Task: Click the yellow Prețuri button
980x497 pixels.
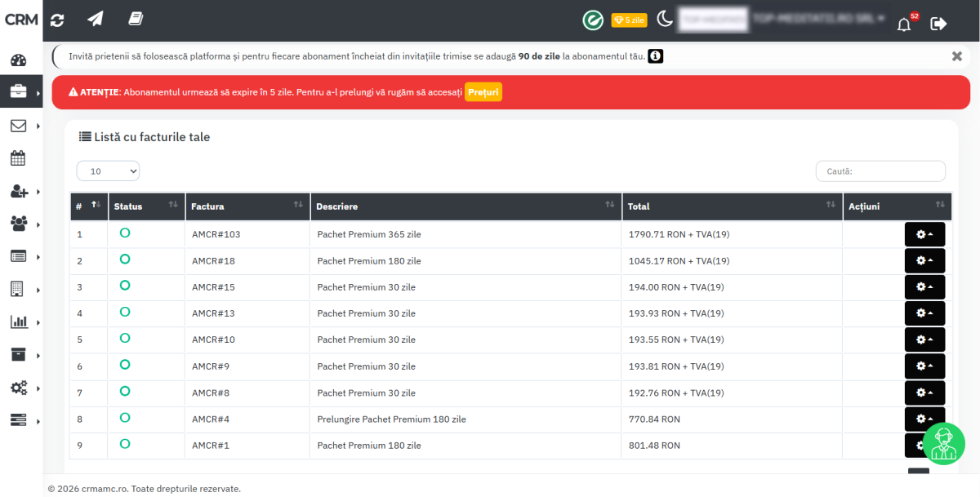Action: pos(483,92)
